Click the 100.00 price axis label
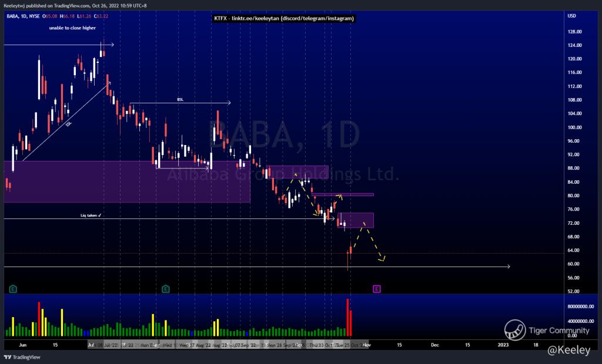 (x=575, y=127)
